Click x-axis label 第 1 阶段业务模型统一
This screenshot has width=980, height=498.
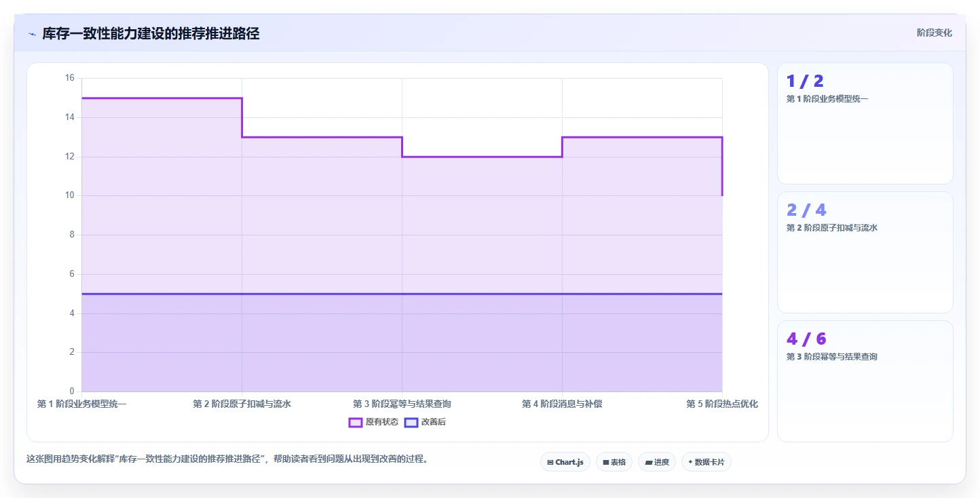(81, 404)
